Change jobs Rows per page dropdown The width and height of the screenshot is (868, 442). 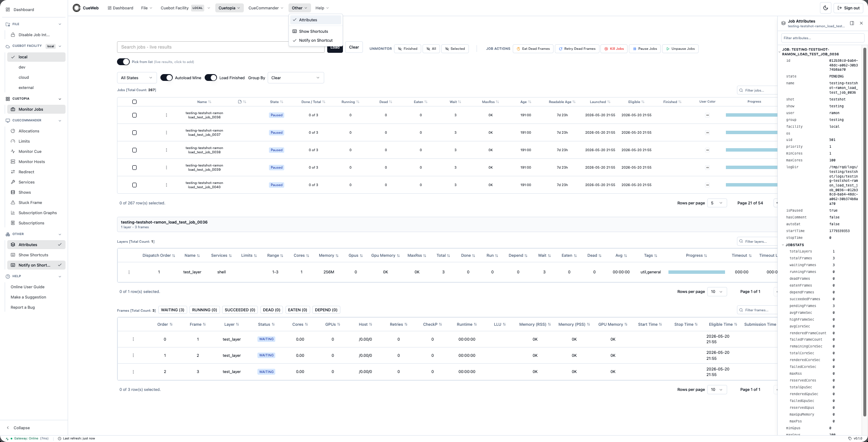tap(717, 203)
